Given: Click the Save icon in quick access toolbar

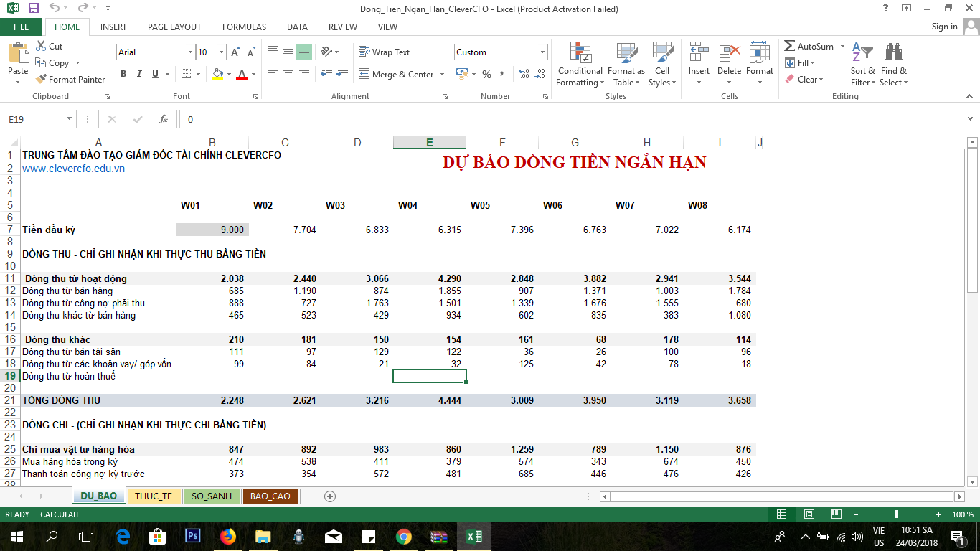Looking at the screenshot, I should pos(33,9).
